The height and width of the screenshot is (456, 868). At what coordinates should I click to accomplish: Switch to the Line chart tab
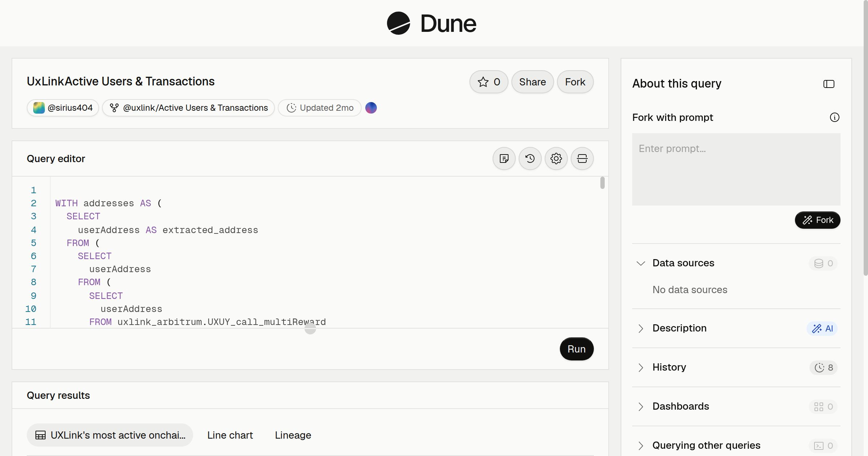(230, 435)
